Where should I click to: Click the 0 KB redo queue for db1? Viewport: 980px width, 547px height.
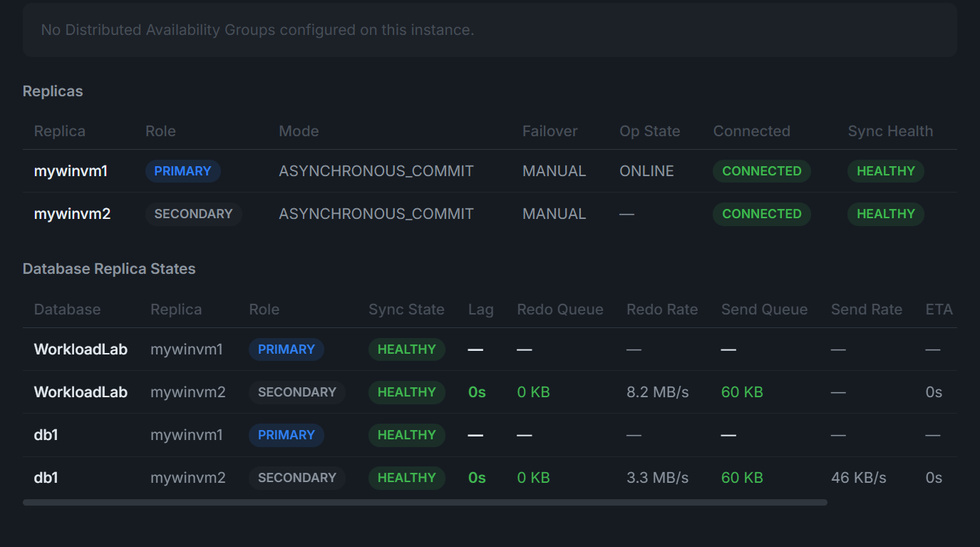pos(534,478)
